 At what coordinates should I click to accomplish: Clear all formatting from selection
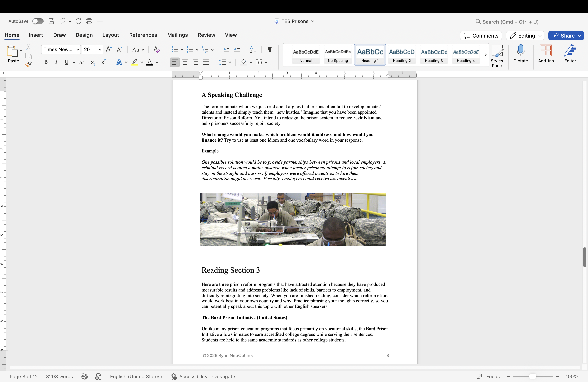(156, 49)
